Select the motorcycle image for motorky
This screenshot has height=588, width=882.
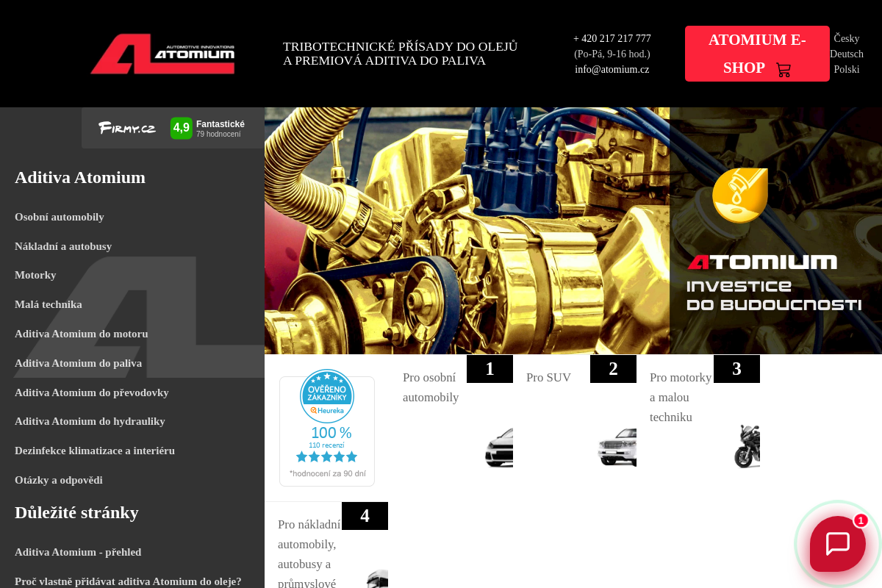[x=747, y=446]
